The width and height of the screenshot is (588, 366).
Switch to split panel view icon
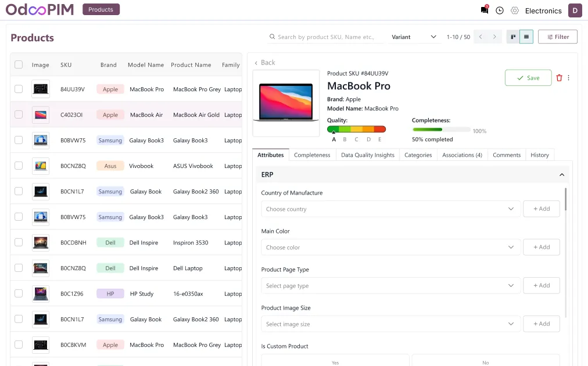513,37
